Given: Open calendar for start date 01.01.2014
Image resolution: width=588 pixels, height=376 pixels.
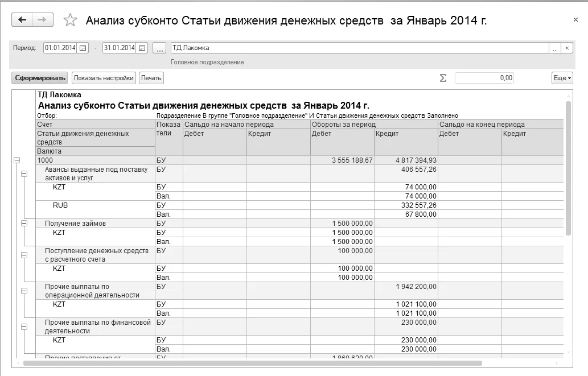Looking at the screenshot, I should point(83,48).
